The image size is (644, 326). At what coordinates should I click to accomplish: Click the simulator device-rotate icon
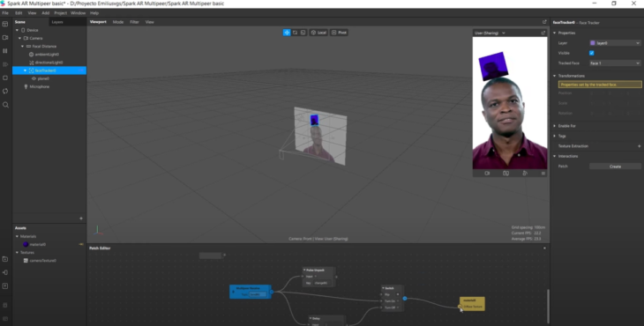pyautogui.click(x=506, y=174)
